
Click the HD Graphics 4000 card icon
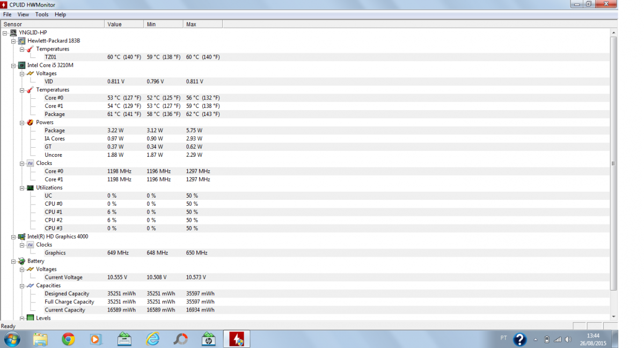[x=22, y=236]
